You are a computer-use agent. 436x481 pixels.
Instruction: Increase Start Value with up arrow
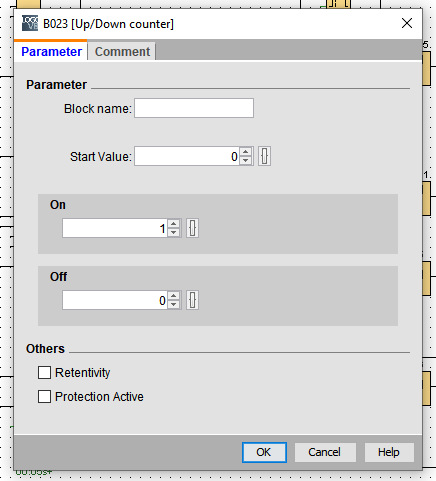coord(246,152)
